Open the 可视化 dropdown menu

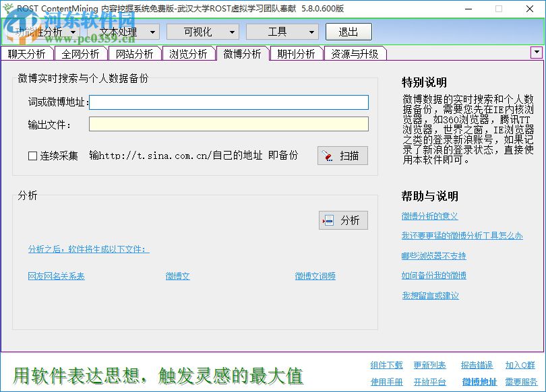coord(202,31)
